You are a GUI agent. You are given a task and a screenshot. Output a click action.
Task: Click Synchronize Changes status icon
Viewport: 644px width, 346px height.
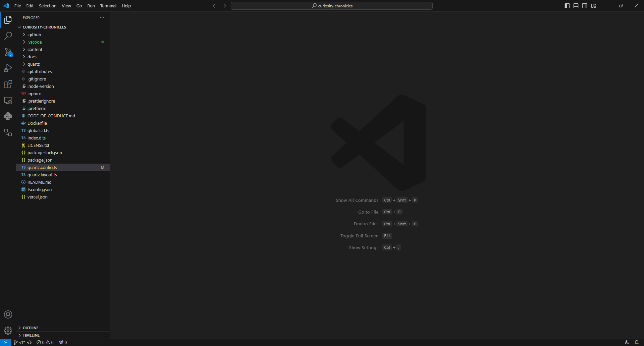(30, 342)
